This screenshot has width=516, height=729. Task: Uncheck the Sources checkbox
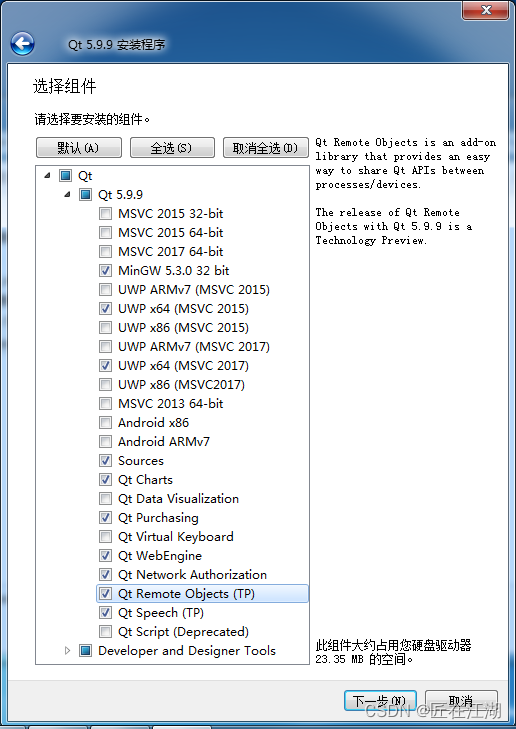click(106, 461)
